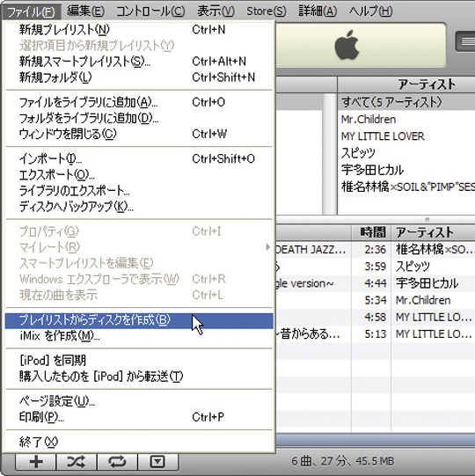
Task: Open the 詳細(A) menu
Action: point(318,11)
